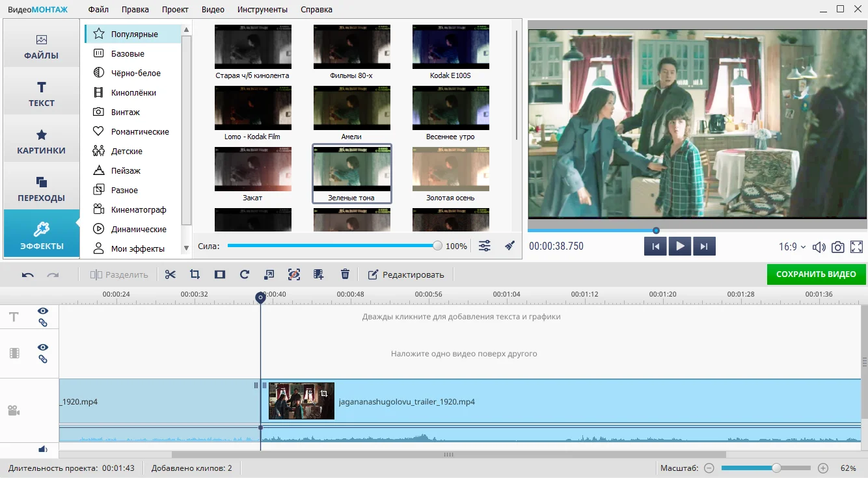Click the timeline playhead marker
This screenshot has height=478, width=868.
pos(260,297)
